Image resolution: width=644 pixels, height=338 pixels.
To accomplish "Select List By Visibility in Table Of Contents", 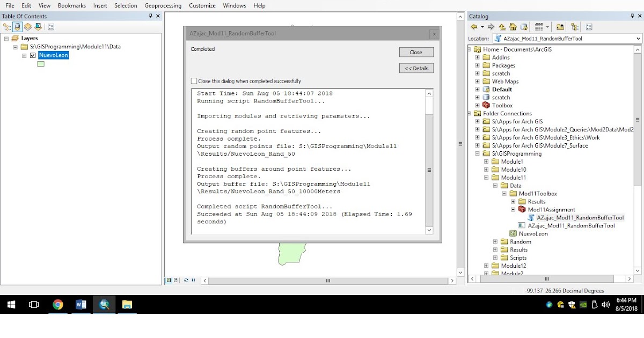I will click(28, 27).
